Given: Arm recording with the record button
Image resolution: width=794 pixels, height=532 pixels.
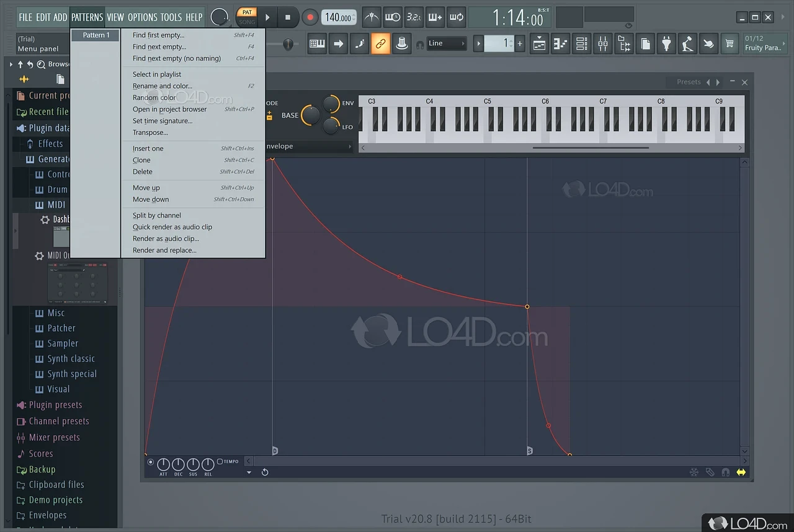Looking at the screenshot, I should pyautogui.click(x=310, y=17).
